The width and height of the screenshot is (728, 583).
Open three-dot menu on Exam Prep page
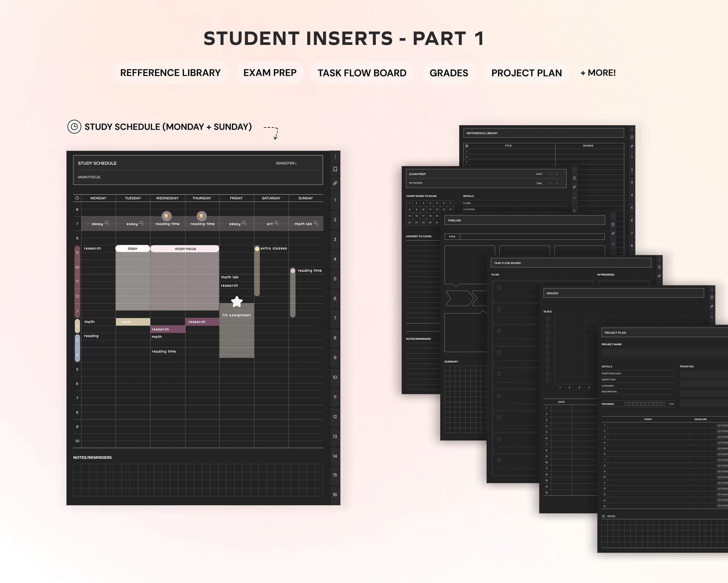[x=574, y=170]
